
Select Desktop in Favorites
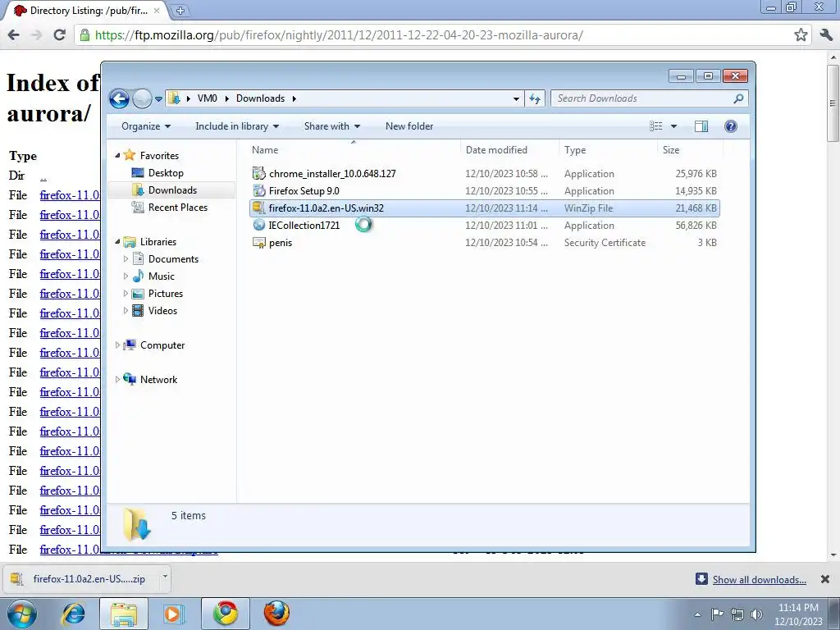point(166,173)
